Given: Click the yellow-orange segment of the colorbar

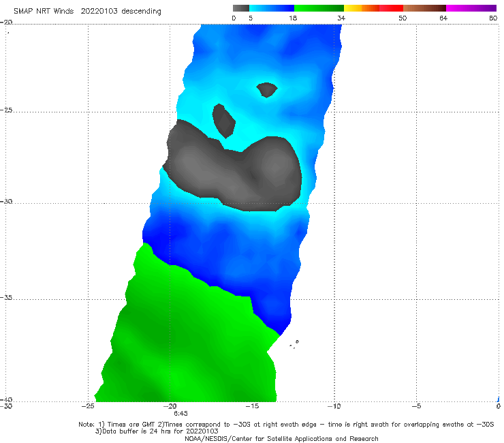Looking at the screenshot, I should click(x=362, y=8).
